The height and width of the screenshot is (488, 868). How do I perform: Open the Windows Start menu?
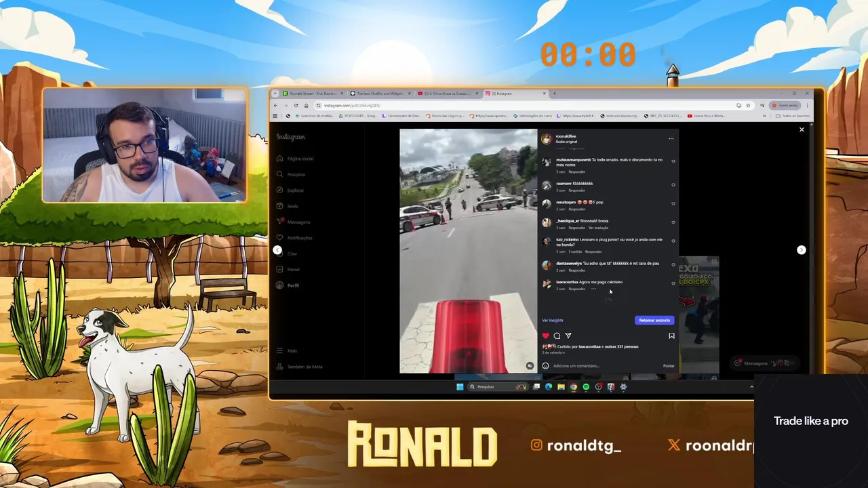tap(460, 387)
